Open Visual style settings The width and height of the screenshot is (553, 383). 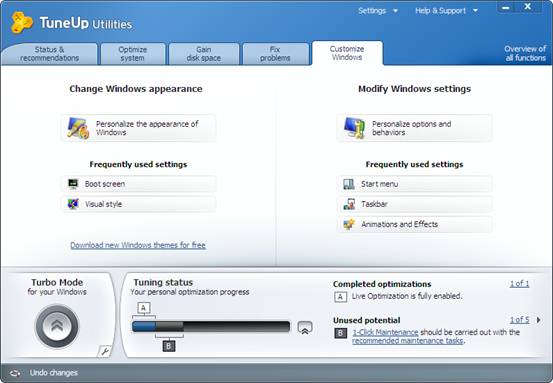tap(138, 204)
